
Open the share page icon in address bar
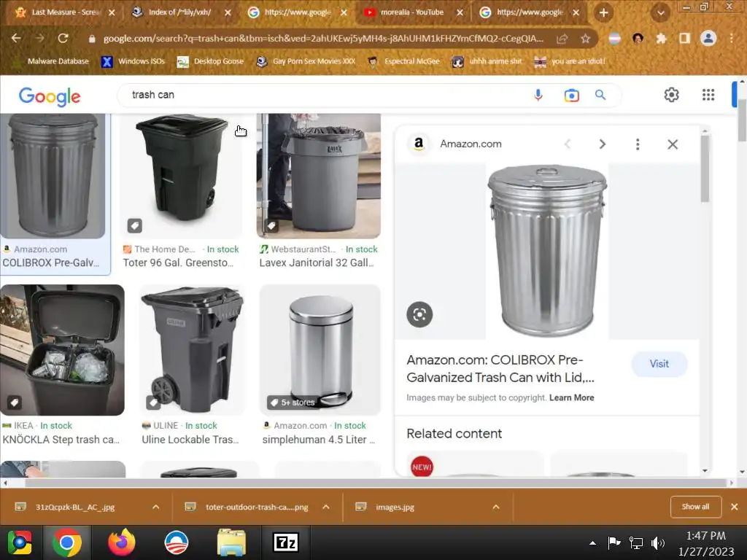pyautogui.click(x=562, y=39)
